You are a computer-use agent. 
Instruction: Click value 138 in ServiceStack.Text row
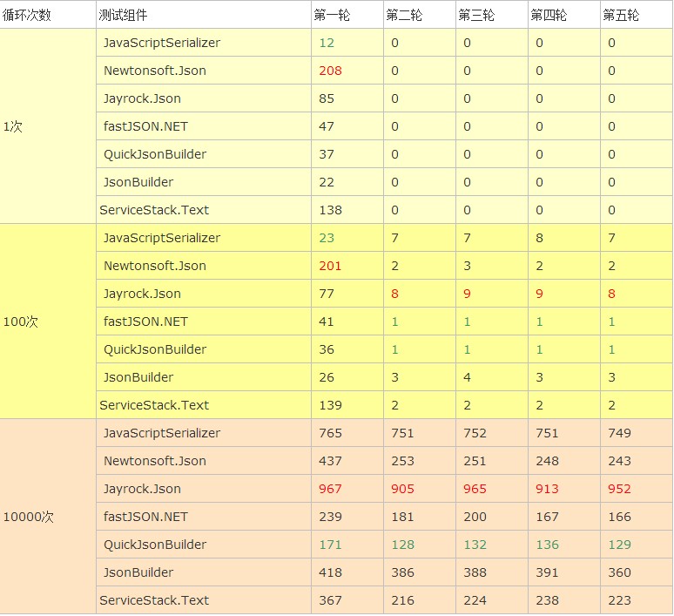[x=330, y=210]
